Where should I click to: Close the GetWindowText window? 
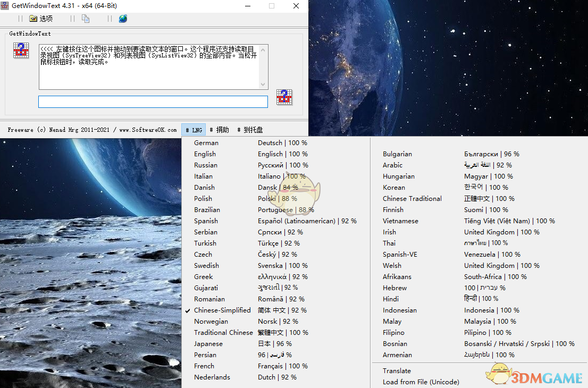click(x=296, y=6)
